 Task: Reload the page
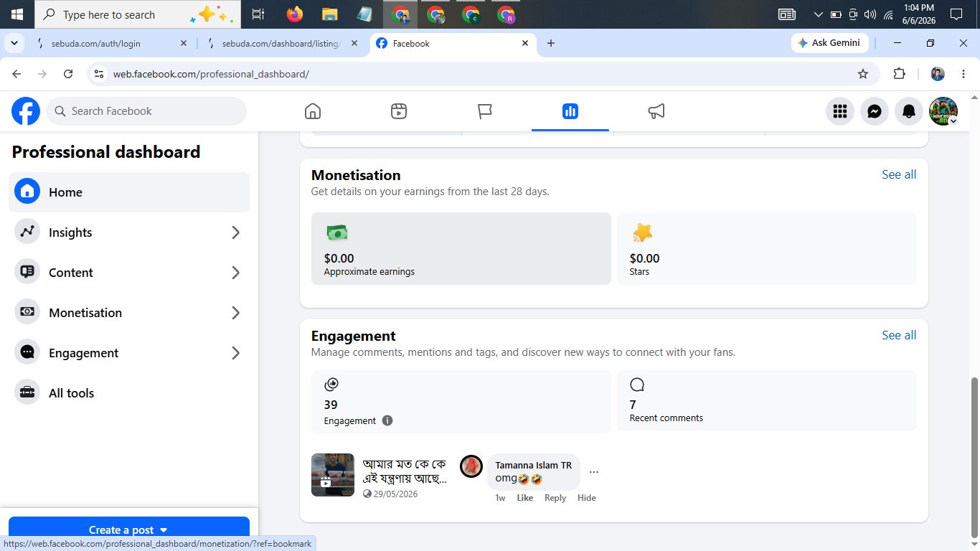pos(68,74)
